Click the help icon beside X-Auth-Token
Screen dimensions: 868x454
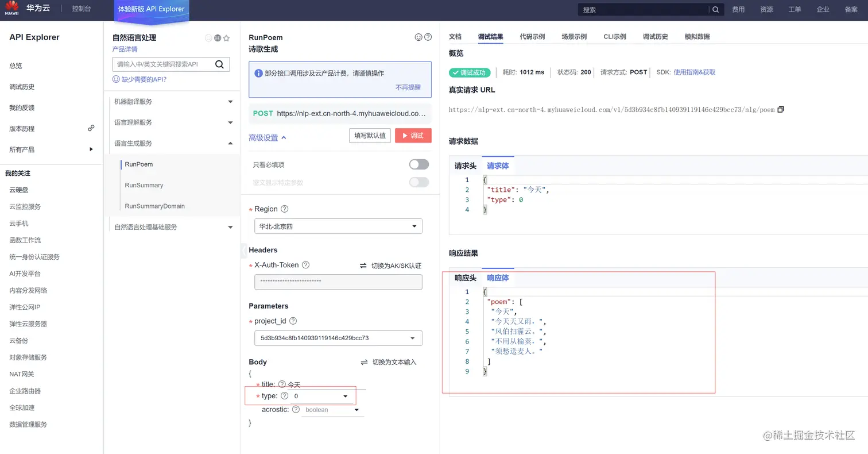(305, 265)
